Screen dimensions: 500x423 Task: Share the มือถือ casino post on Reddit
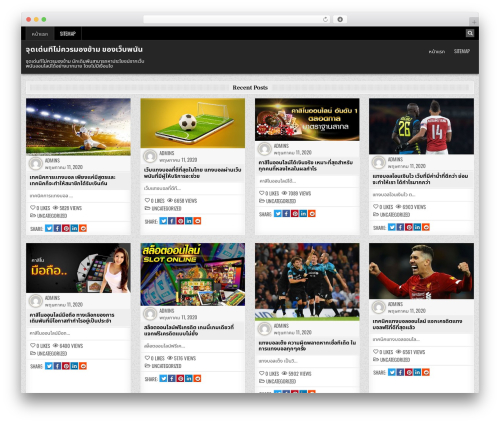pyautogui.click(x=83, y=366)
